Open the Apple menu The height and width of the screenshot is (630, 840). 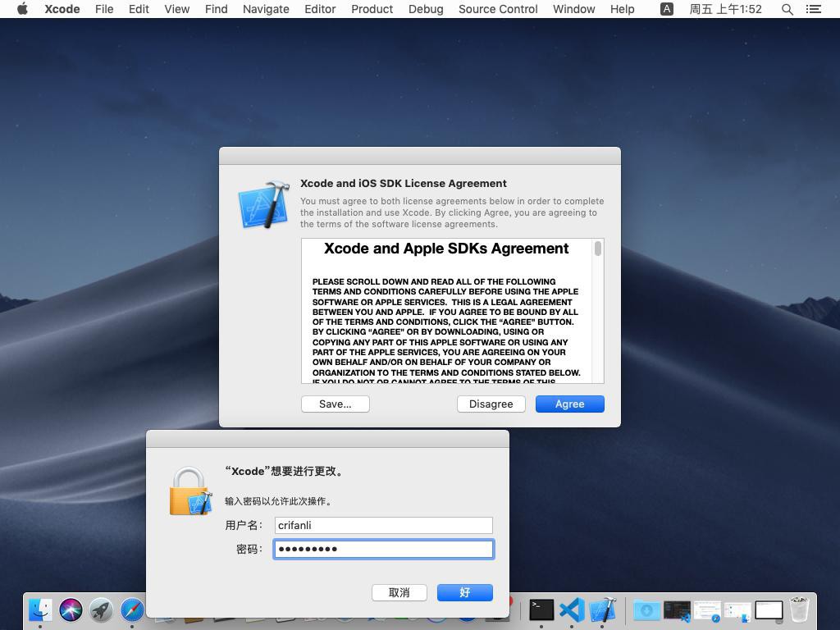[22, 9]
